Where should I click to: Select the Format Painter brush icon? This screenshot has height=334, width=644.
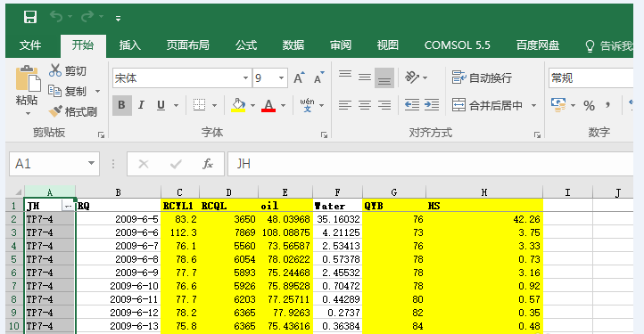click(x=55, y=110)
